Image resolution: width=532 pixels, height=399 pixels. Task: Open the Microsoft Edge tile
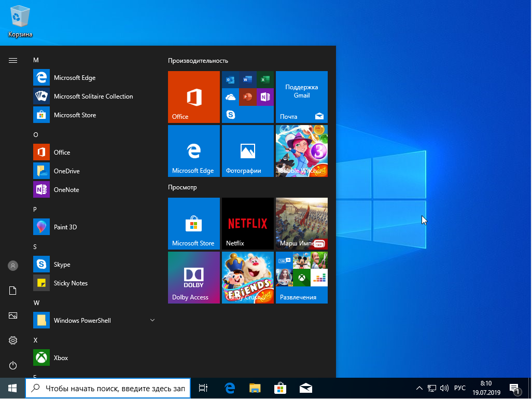coord(194,151)
